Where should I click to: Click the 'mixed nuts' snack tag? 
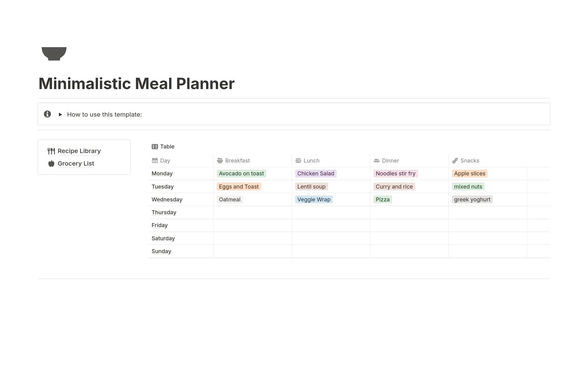[x=468, y=186]
